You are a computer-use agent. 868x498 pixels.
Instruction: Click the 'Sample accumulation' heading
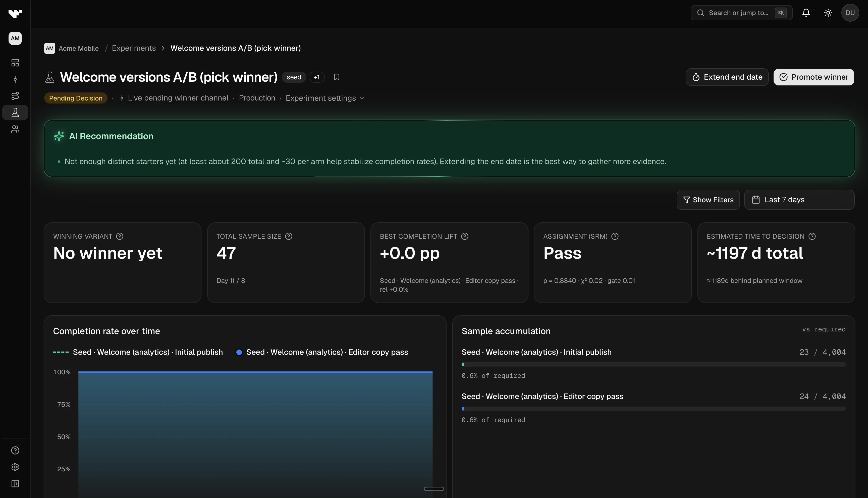(506, 331)
